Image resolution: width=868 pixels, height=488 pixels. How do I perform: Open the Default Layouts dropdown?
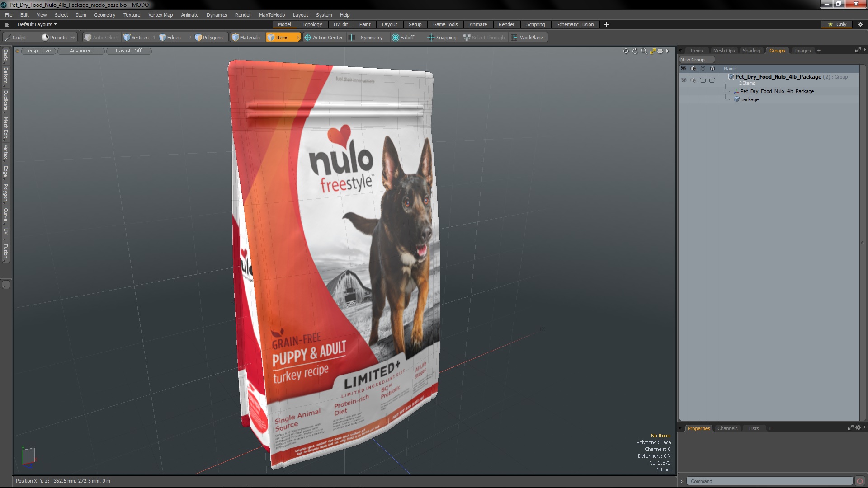click(37, 24)
